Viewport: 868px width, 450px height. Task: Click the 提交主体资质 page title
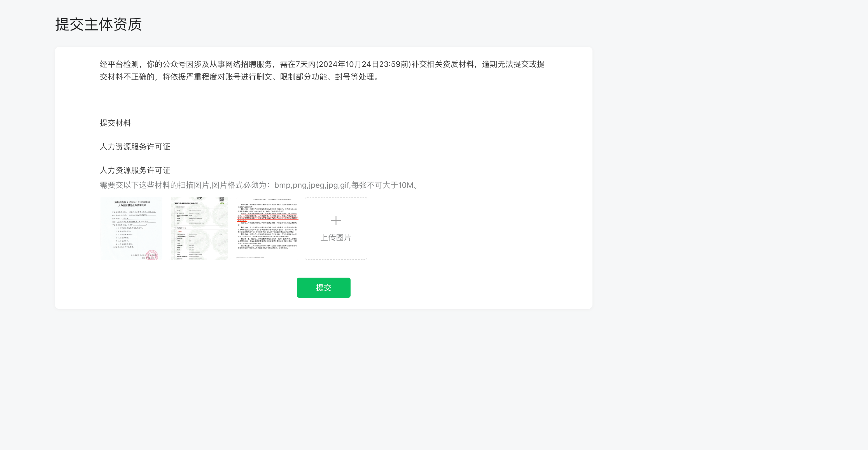pos(98,25)
